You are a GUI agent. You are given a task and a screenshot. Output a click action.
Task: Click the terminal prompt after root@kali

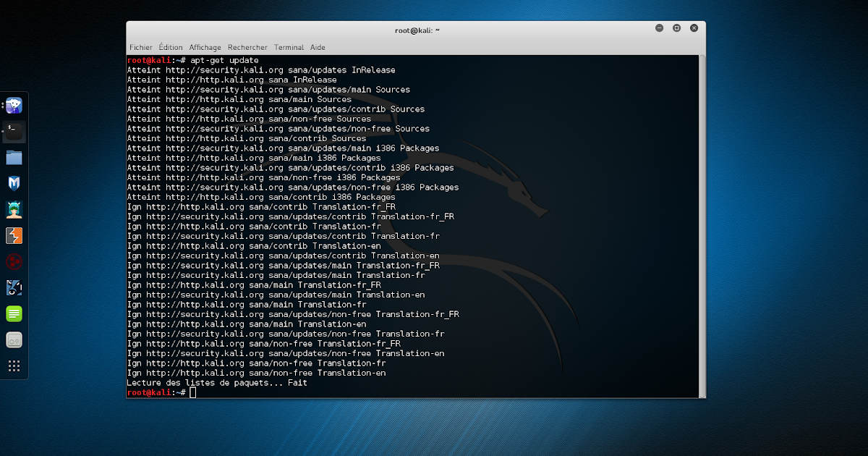point(193,392)
